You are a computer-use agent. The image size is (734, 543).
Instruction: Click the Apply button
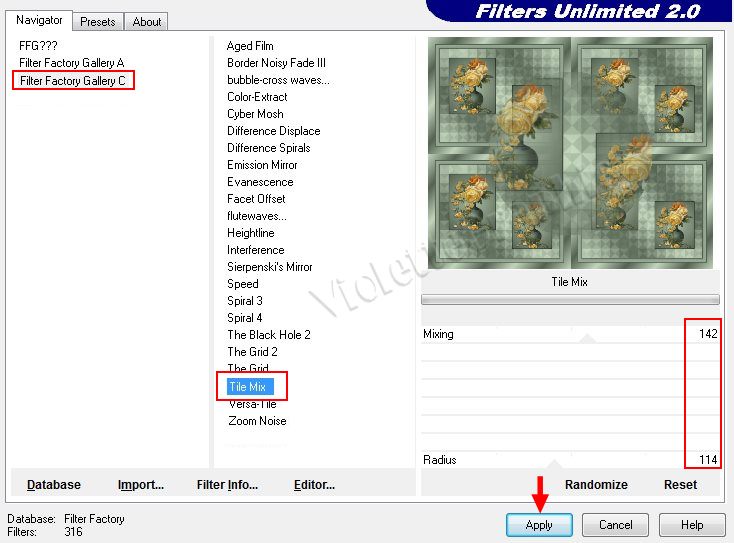tap(539, 525)
